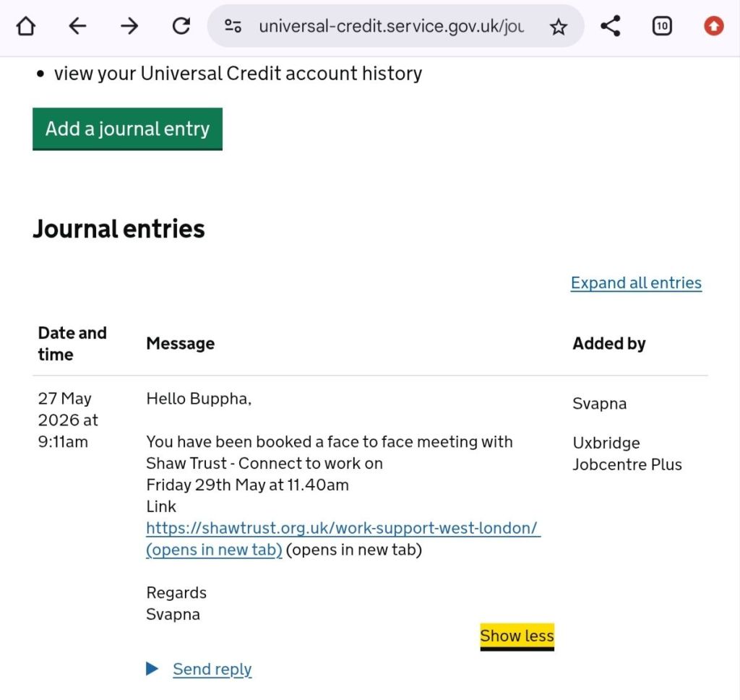
Task: Reload the Universal Credit page
Action: point(181,26)
